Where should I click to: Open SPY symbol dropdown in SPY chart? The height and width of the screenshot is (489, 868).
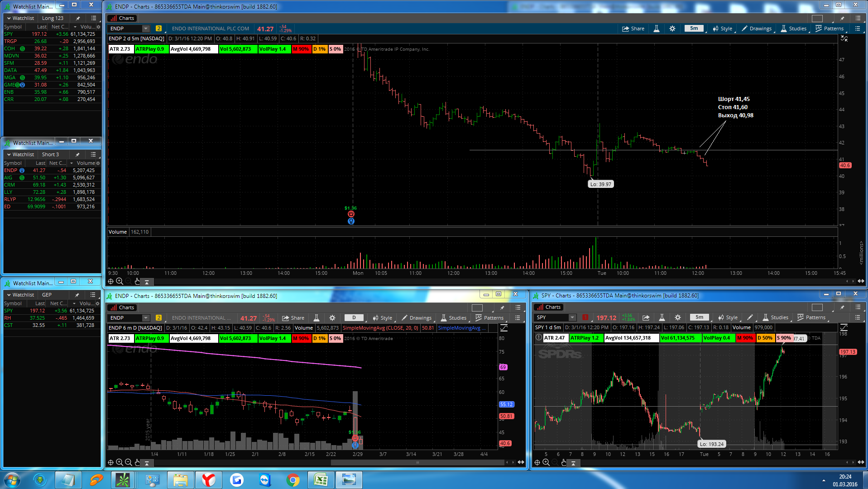(572, 317)
